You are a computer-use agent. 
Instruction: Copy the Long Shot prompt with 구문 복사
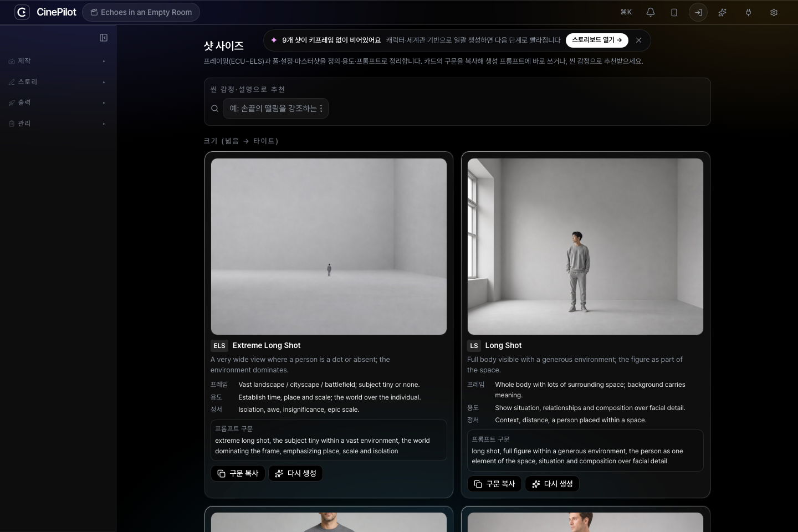pyautogui.click(x=495, y=484)
